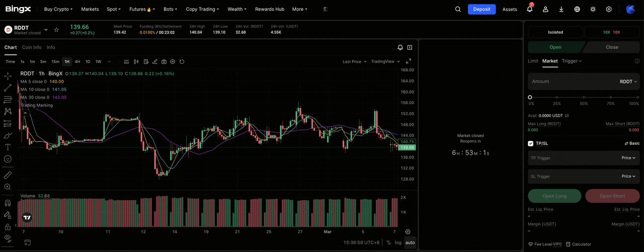Image resolution: width=644 pixels, height=252 pixels.
Task: Open the RDDT amount unit dropdown
Action: (x=628, y=81)
